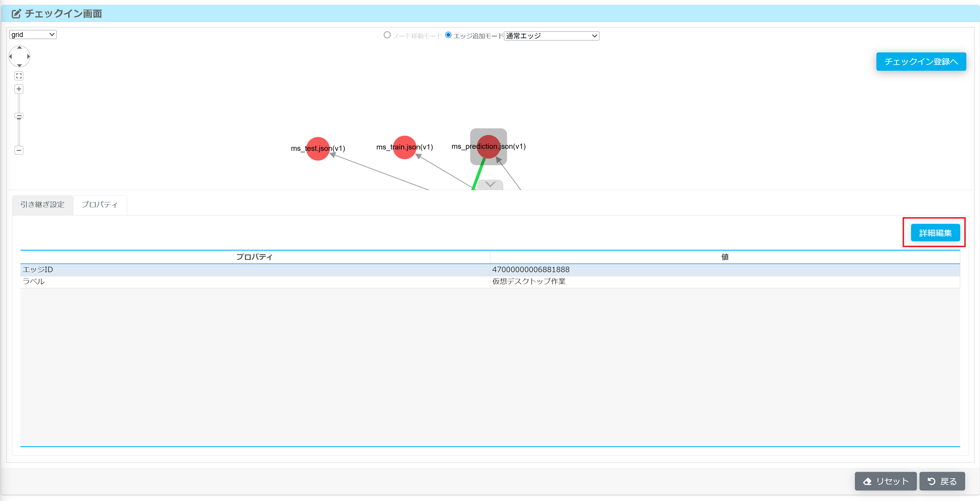980x501 pixels.
Task: Click the ms_test.json(v1) node
Action: coord(318,149)
